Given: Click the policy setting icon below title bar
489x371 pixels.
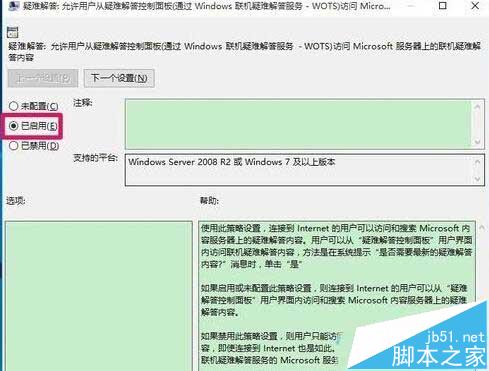Looking at the screenshot, I should tap(13, 32).
